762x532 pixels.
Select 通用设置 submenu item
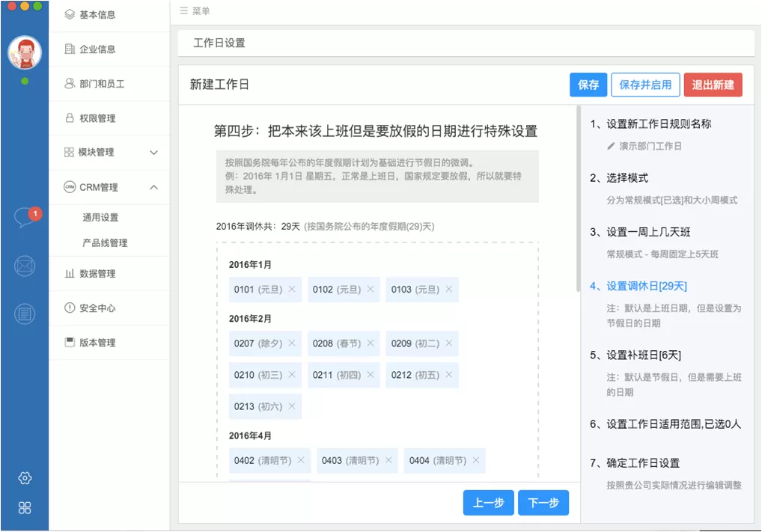tap(100, 218)
